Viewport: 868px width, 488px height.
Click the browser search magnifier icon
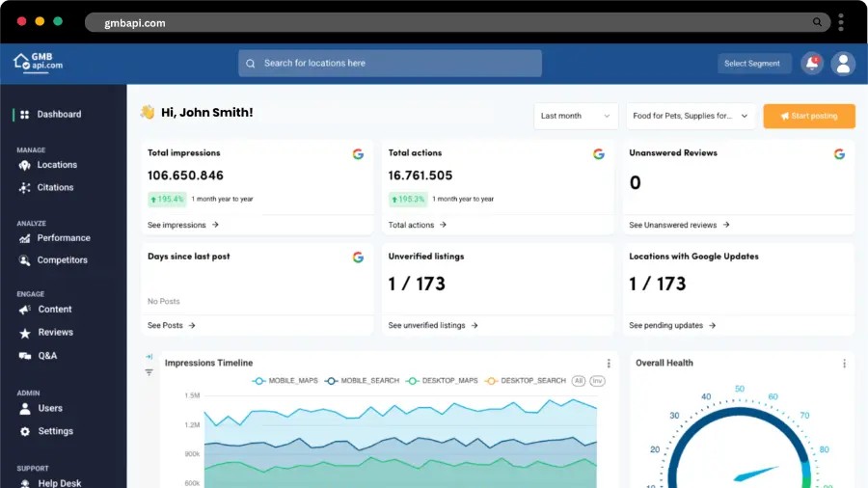[817, 22]
